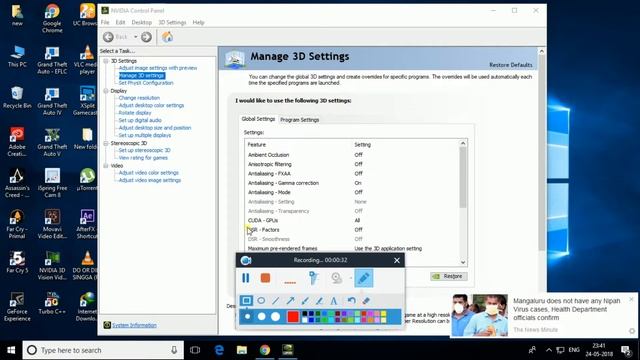Click the taskbar search box
Image resolution: width=640 pixels, height=360 pixels.
click(103, 350)
